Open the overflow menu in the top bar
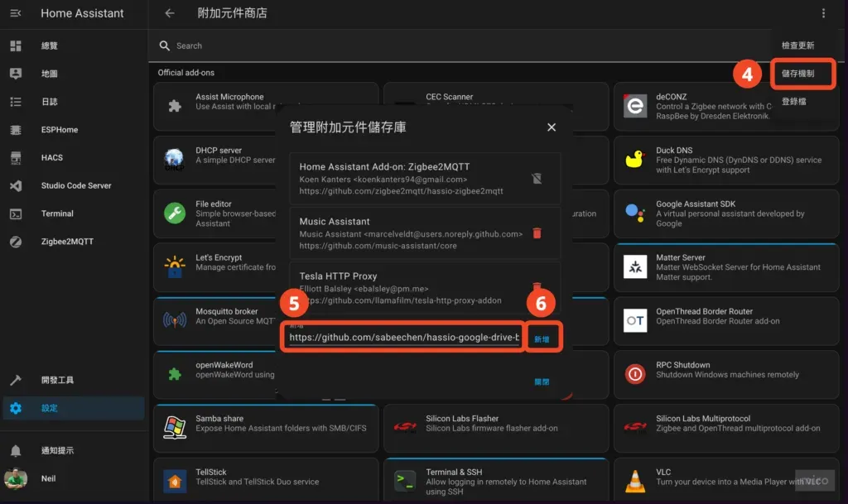The image size is (848, 504). pos(822,13)
